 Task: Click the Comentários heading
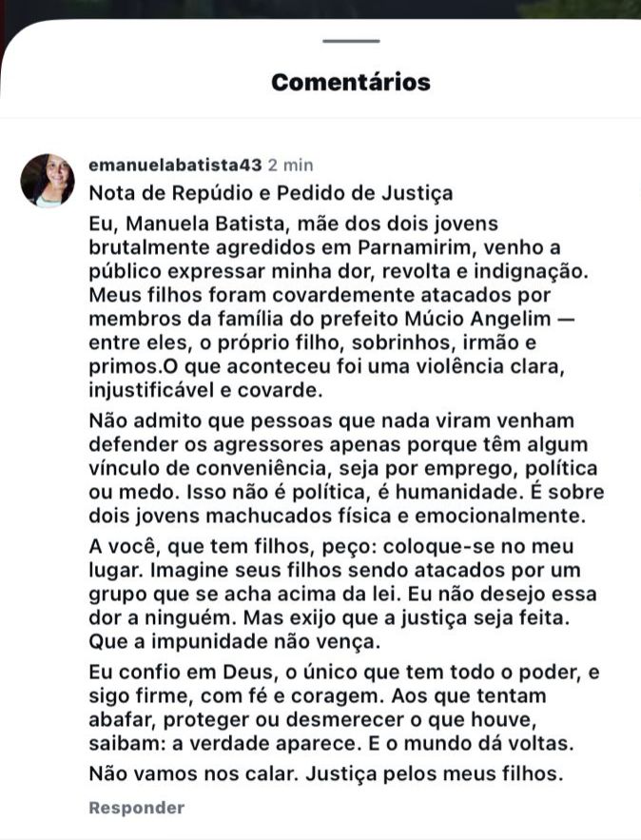coord(351,83)
